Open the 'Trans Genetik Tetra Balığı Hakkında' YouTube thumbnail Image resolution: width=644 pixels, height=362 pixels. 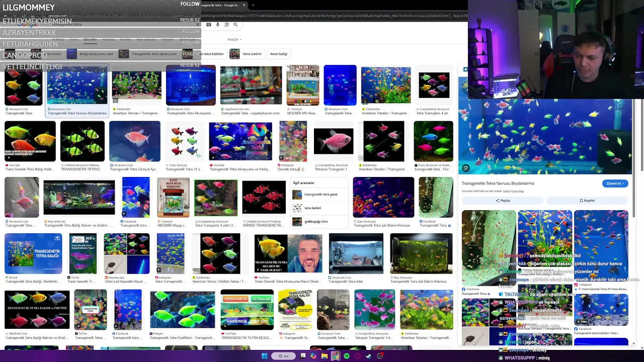point(30,141)
